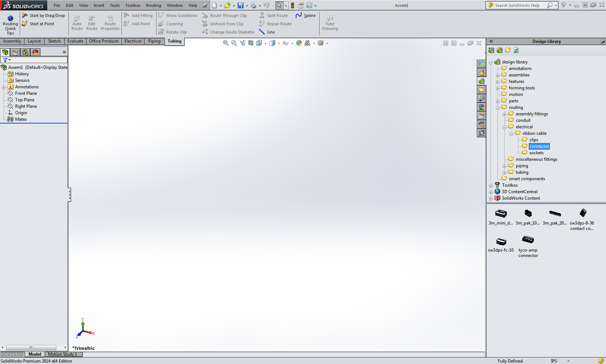The height and width of the screenshot is (364, 606).
Task: Collapse the routing folder
Action: click(x=497, y=108)
